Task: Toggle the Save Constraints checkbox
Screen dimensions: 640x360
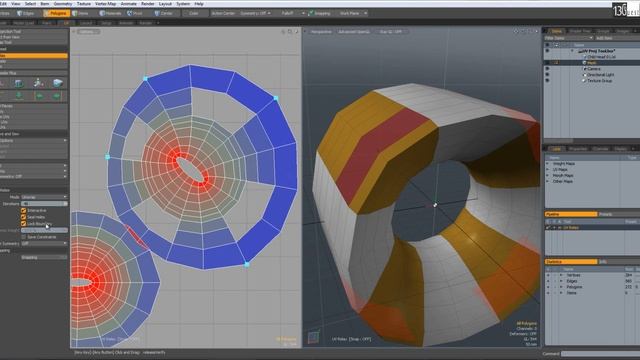Action: [x=23, y=237]
